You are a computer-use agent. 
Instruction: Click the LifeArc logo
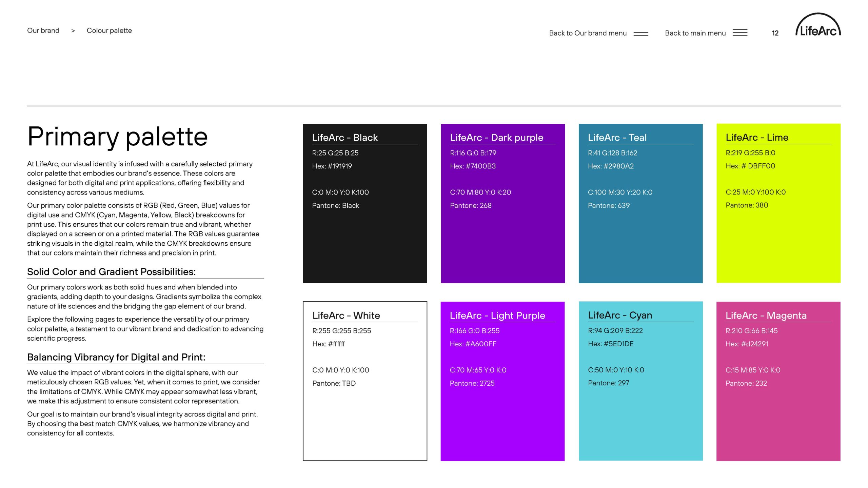818,24
